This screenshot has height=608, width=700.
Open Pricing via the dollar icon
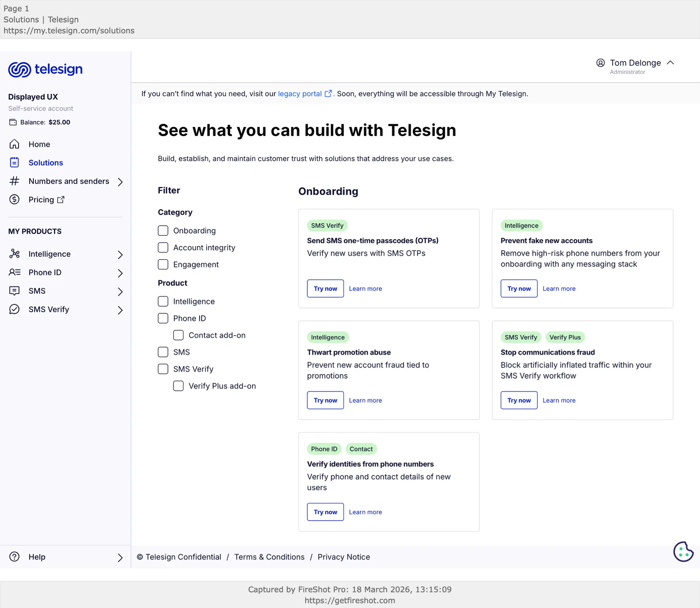point(14,200)
